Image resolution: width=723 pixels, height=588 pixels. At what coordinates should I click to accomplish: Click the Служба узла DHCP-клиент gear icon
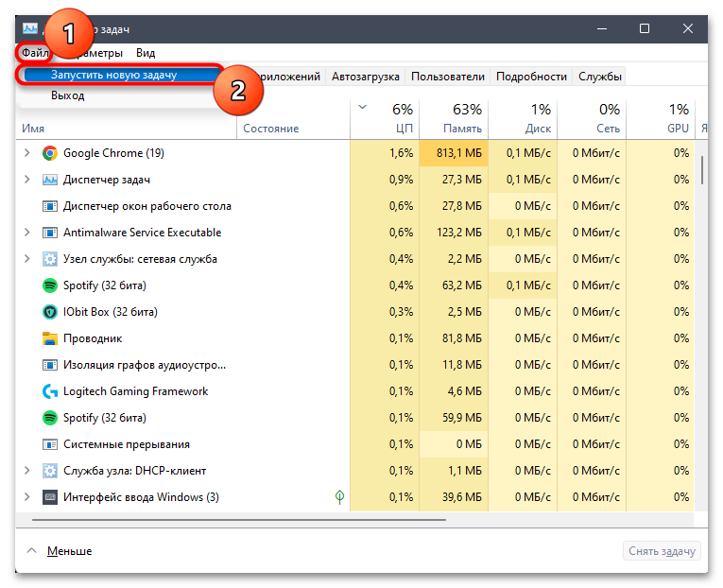[50, 471]
